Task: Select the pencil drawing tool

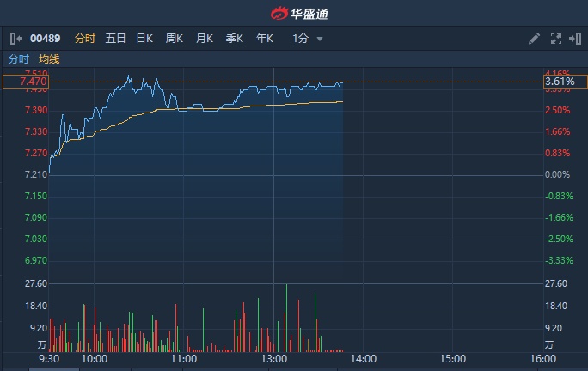Action: (534, 39)
